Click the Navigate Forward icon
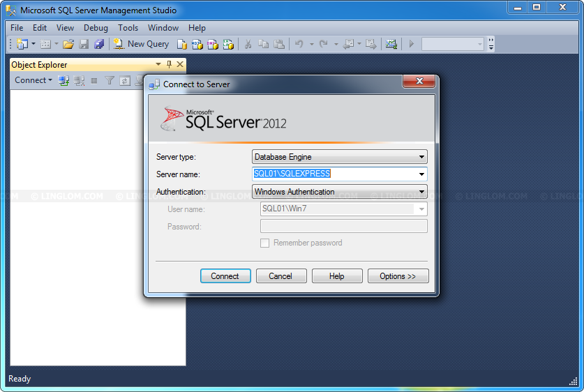Image resolution: width=584 pixels, height=392 pixels. (371, 44)
